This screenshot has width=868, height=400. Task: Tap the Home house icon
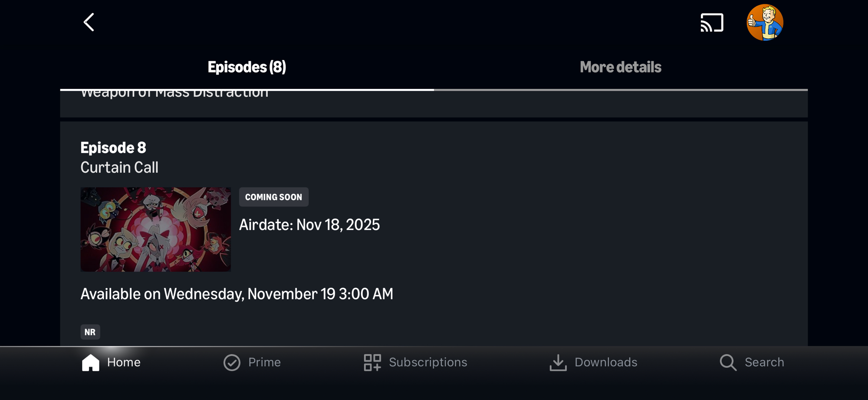(91, 362)
